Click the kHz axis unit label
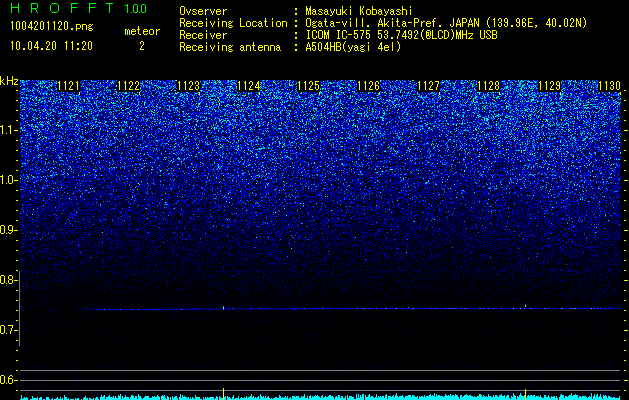This screenshot has height=400, width=629. pyautogui.click(x=9, y=81)
